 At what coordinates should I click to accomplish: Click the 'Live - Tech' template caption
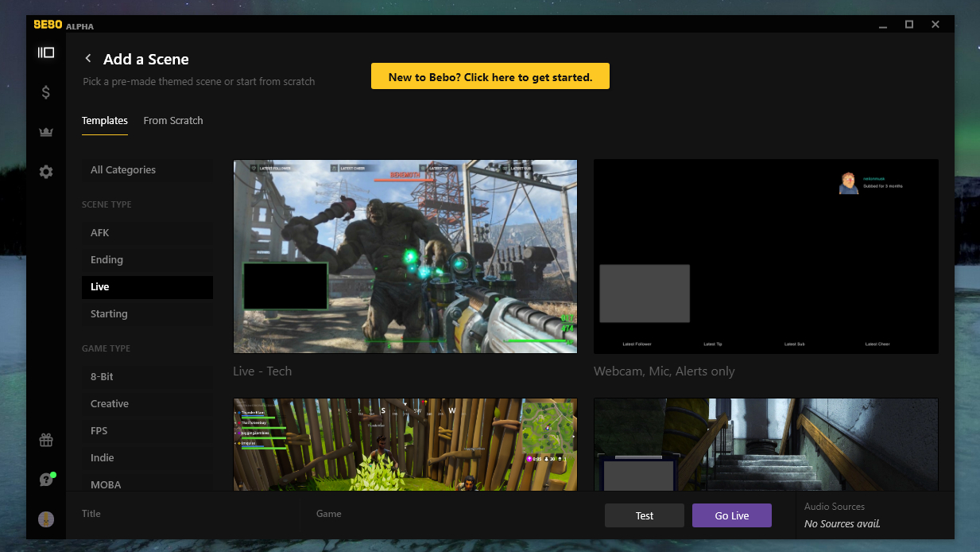pyautogui.click(x=262, y=371)
